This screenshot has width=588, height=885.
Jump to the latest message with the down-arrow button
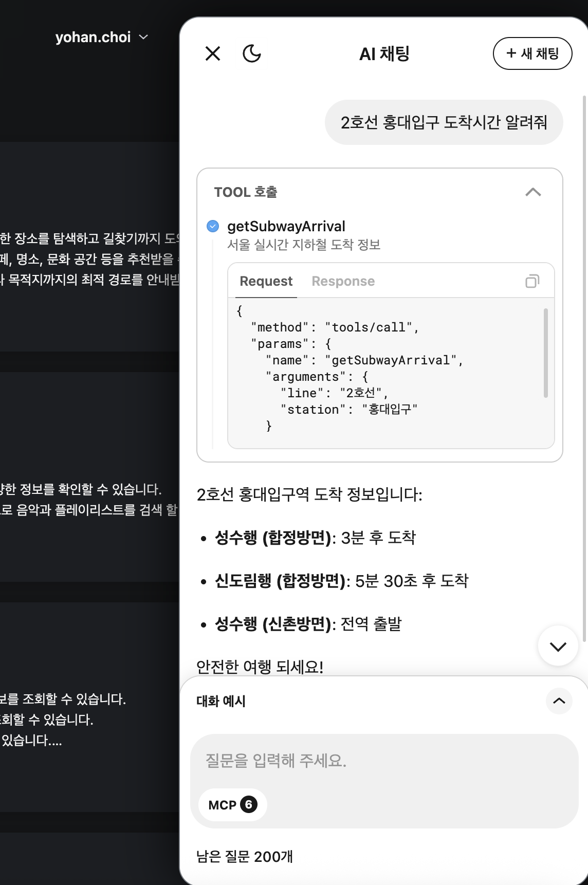point(558,646)
